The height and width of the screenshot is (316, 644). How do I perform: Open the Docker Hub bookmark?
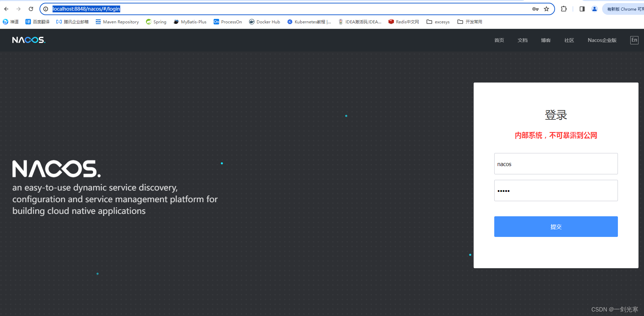coord(264,22)
